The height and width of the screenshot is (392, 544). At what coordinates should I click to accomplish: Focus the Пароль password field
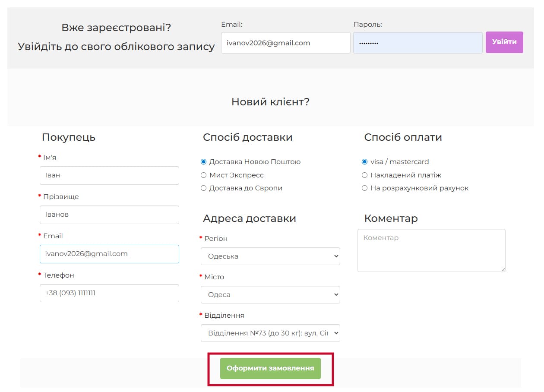click(x=417, y=43)
